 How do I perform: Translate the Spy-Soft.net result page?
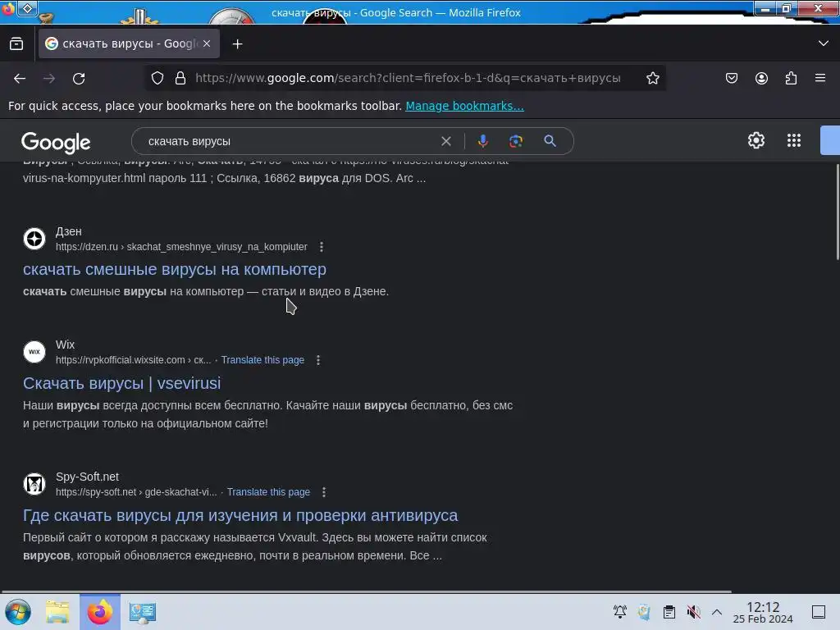268,492
